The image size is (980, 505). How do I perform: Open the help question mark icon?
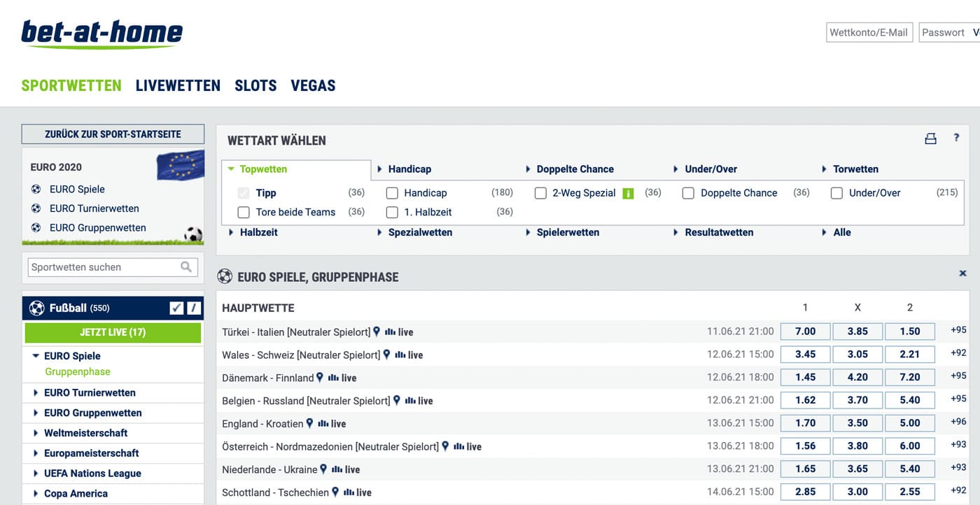957,138
